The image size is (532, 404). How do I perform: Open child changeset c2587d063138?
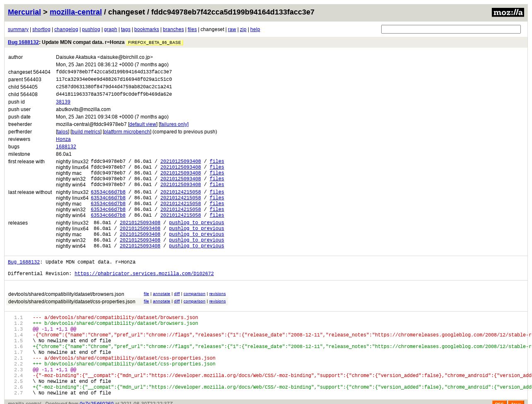[x=114, y=87]
